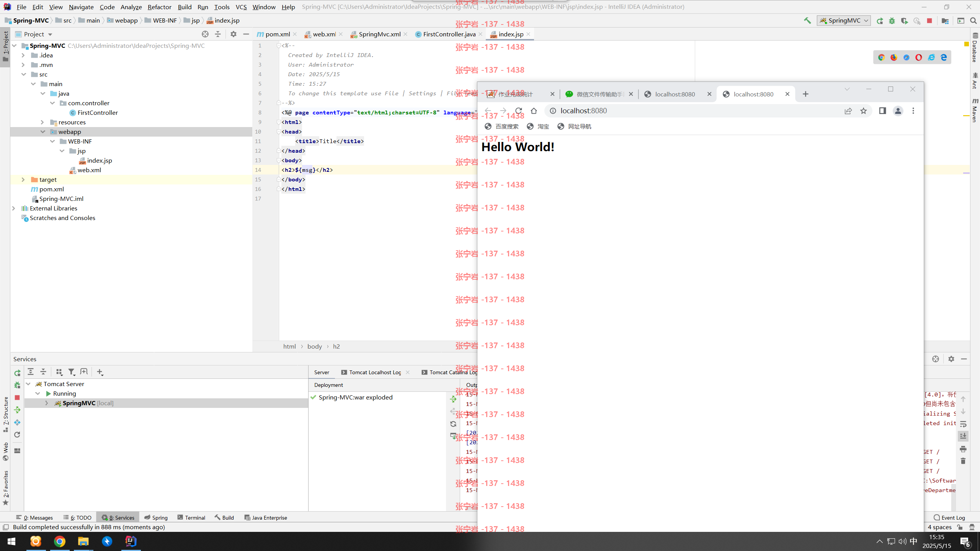Open notification center in system tray

click(965, 542)
